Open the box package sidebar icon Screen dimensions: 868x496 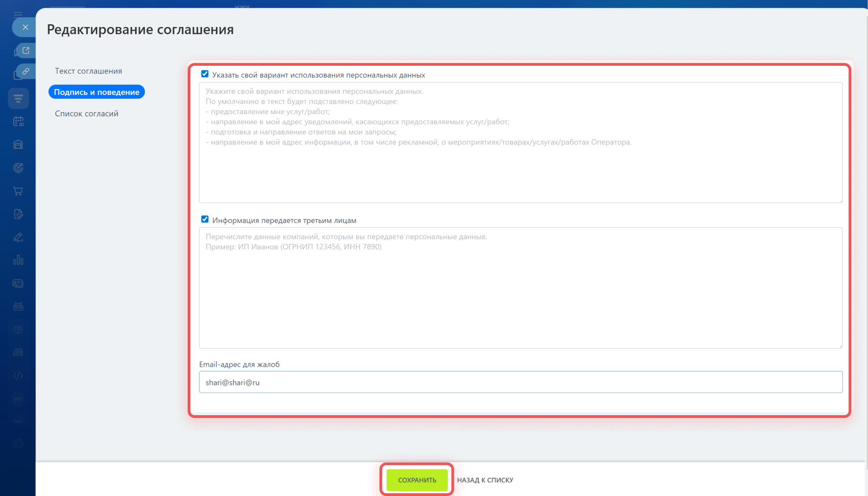18,330
